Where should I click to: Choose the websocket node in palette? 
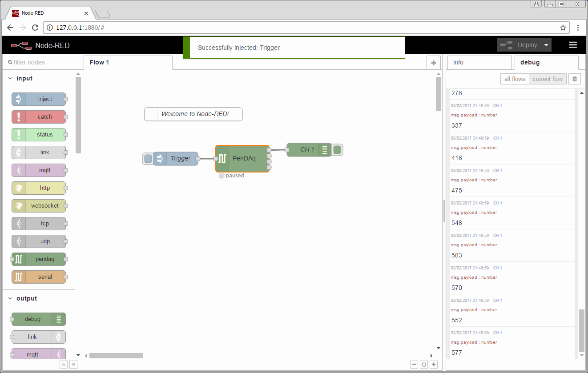(39, 206)
